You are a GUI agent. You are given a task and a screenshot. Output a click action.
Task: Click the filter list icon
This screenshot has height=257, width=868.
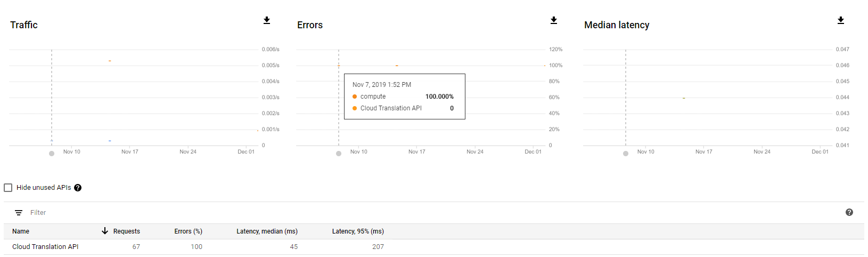(x=19, y=213)
